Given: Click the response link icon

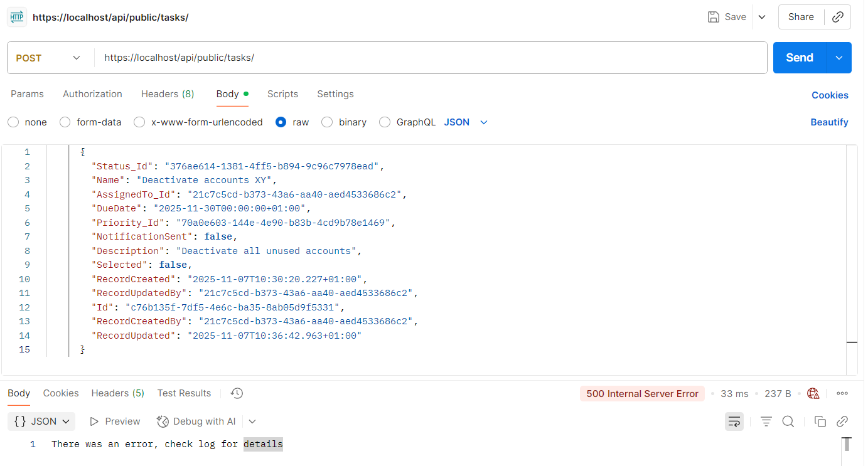Looking at the screenshot, I should tap(842, 421).
